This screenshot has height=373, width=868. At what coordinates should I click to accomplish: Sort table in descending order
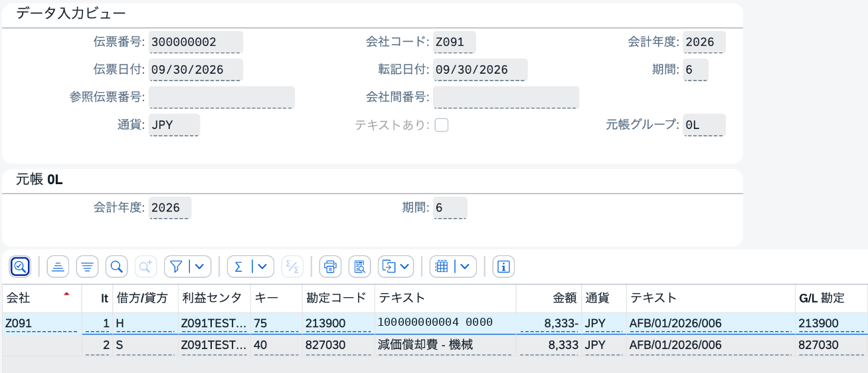(87, 267)
